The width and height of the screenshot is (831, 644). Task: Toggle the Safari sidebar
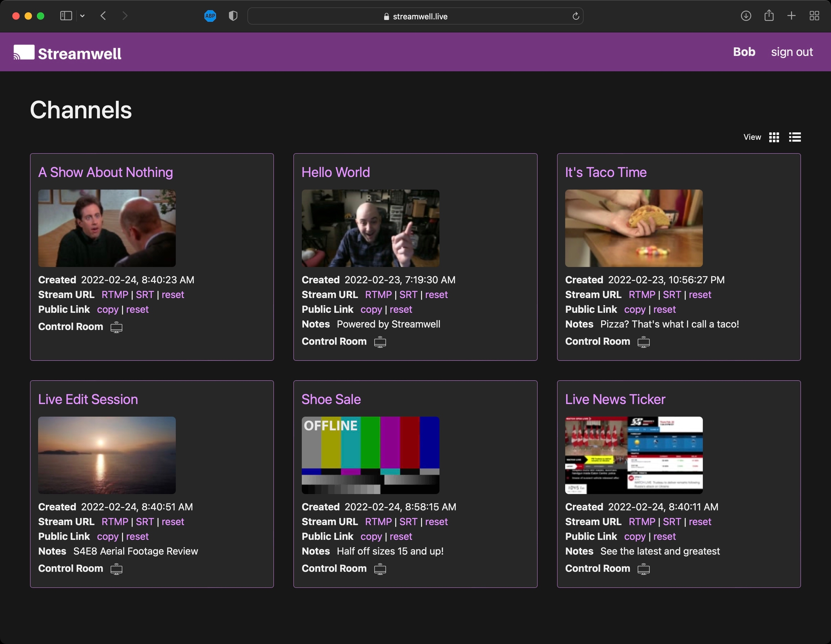tap(66, 16)
